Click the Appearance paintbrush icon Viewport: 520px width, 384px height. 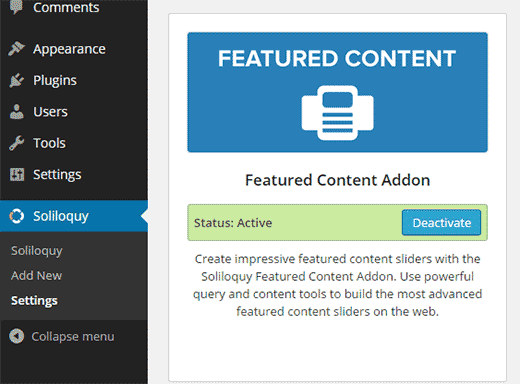tap(16, 49)
